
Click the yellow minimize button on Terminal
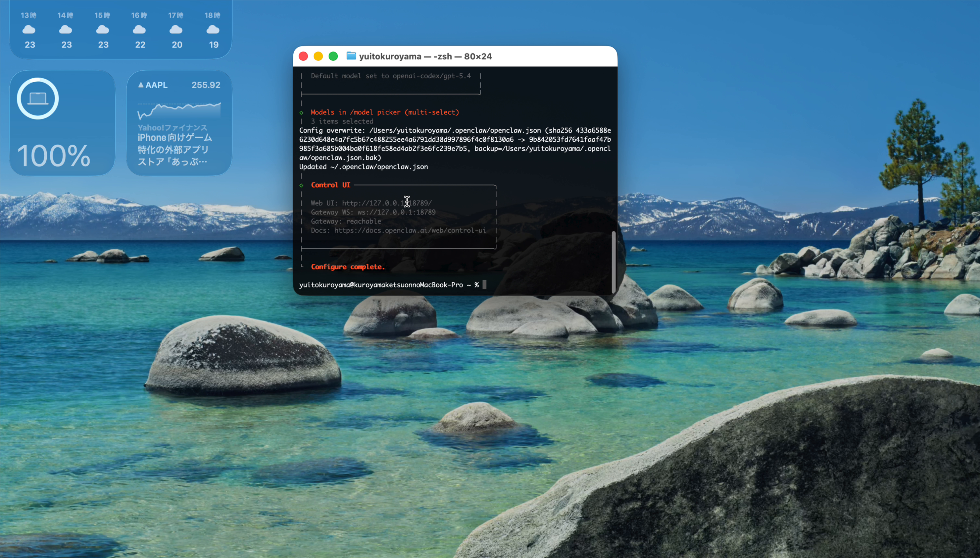click(318, 56)
